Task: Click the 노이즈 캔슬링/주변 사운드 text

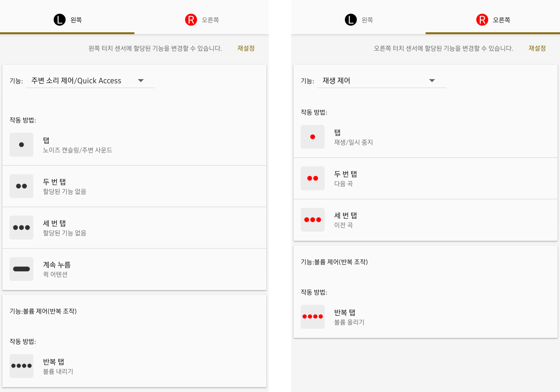Action: click(x=78, y=150)
